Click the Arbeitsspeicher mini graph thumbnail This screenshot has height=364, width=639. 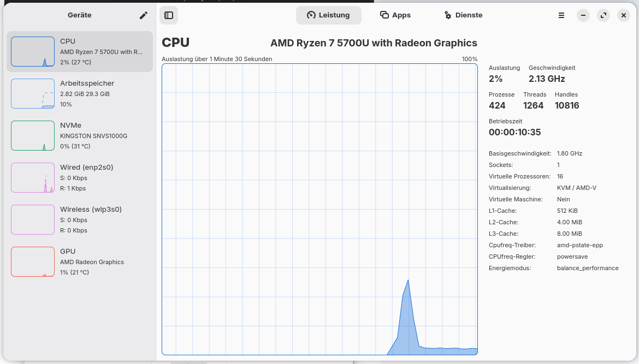(x=33, y=94)
